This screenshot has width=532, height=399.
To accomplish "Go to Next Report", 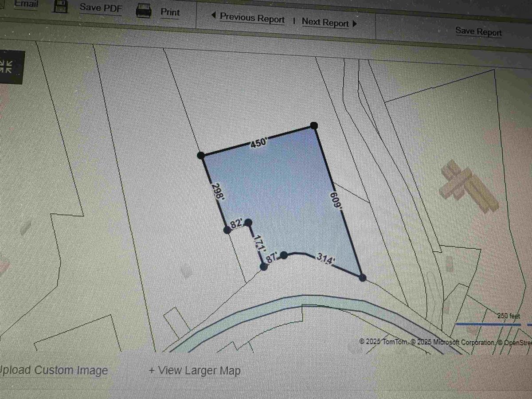I will (x=325, y=22).
